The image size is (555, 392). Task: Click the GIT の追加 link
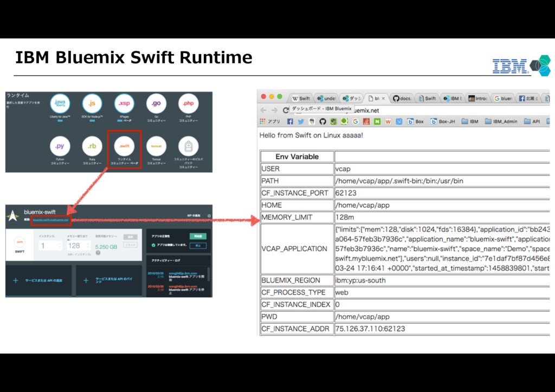pyautogui.click(x=194, y=215)
